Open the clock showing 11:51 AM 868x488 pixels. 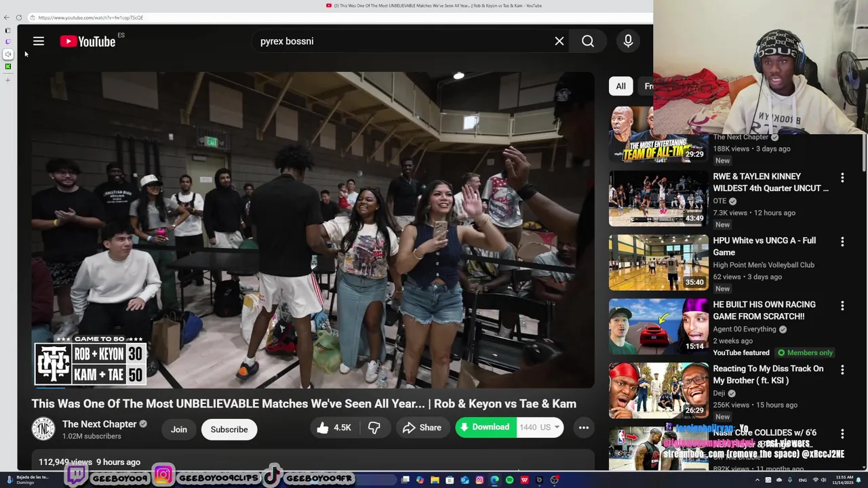844,480
